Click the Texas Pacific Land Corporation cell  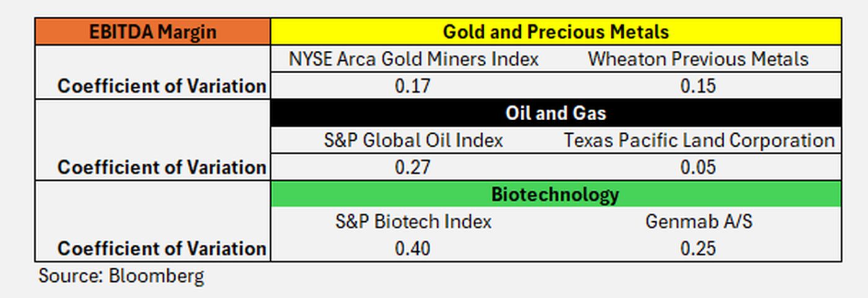pos(698,140)
